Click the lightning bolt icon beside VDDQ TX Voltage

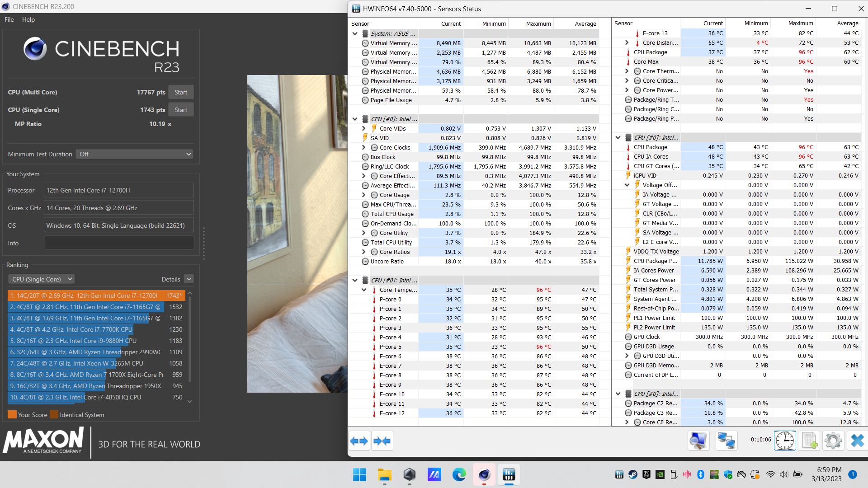627,251
